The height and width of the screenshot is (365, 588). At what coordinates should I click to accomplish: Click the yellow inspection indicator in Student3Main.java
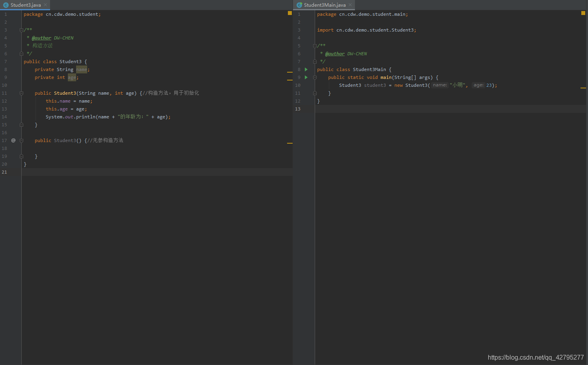click(583, 13)
